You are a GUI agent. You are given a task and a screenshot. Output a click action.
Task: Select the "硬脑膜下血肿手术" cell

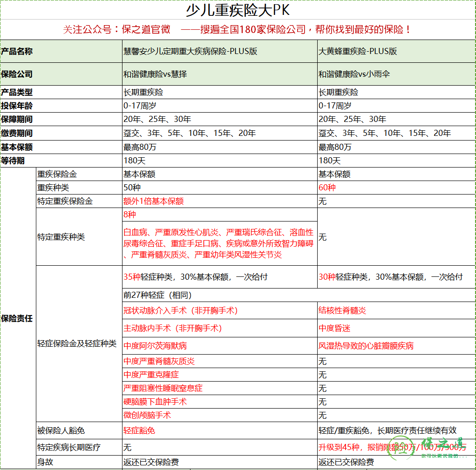(x=220, y=402)
